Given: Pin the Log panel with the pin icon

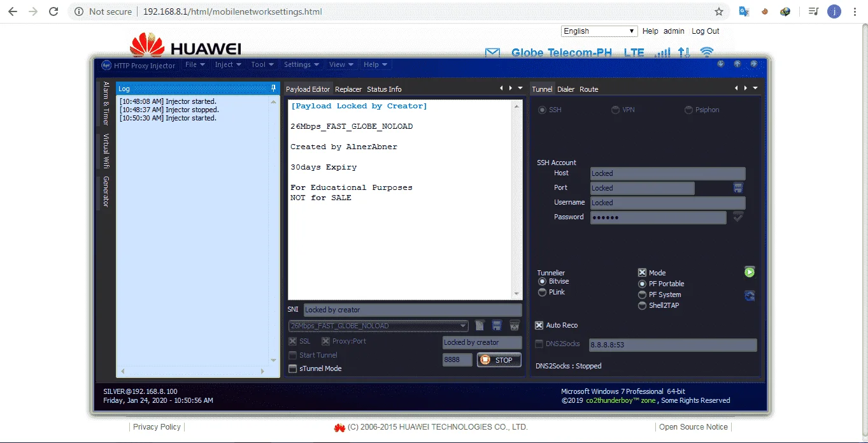Looking at the screenshot, I should pos(274,89).
